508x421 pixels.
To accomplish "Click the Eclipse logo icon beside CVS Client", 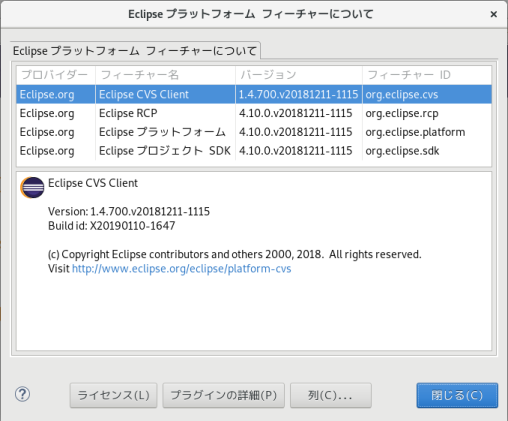I will pyautogui.click(x=32, y=187).
